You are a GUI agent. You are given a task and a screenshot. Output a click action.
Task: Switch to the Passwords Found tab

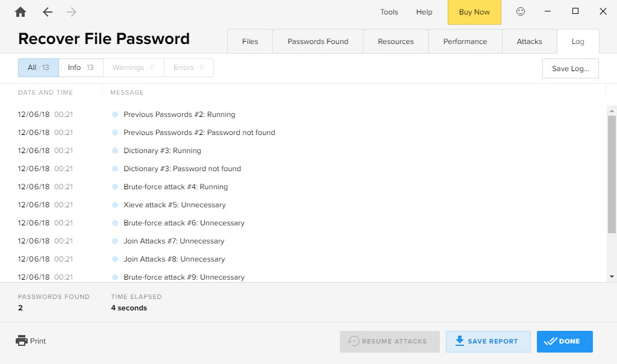(x=318, y=42)
